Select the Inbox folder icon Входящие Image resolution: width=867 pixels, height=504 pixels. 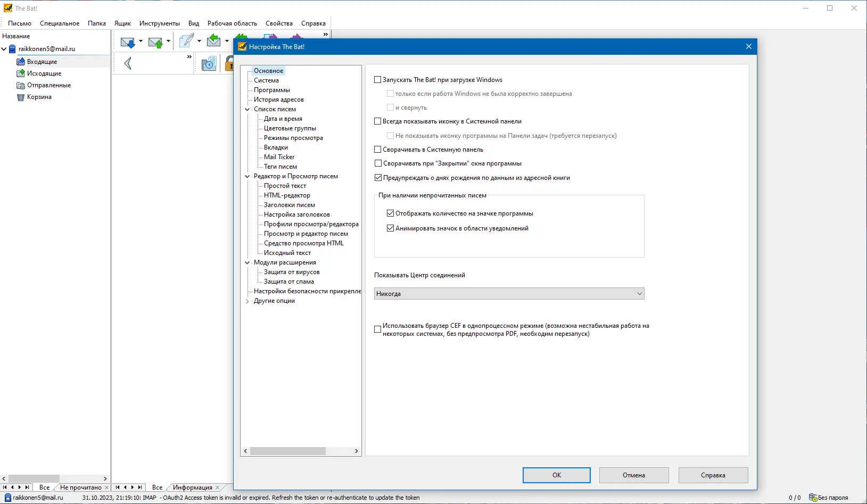pos(21,62)
